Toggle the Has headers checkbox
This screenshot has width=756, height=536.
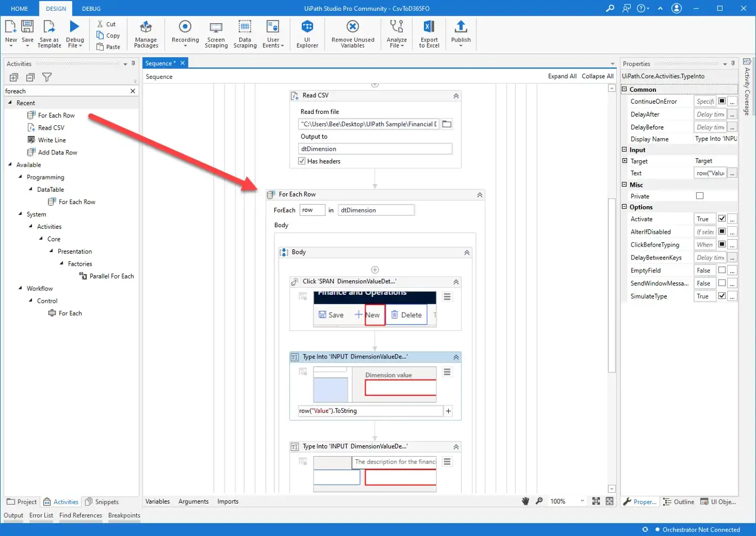[x=302, y=161]
